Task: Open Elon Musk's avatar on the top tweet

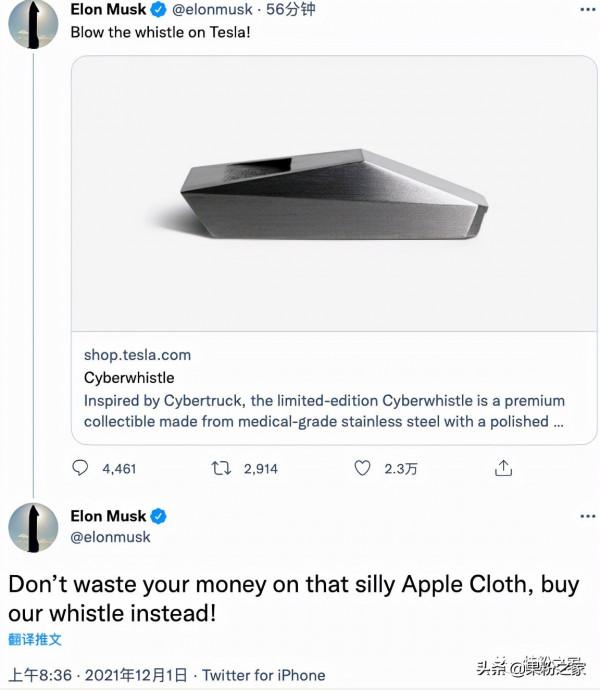Action: tap(33, 24)
